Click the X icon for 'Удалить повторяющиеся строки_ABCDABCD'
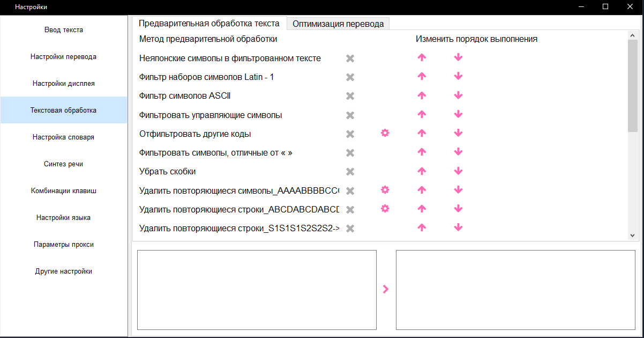 [350, 210]
